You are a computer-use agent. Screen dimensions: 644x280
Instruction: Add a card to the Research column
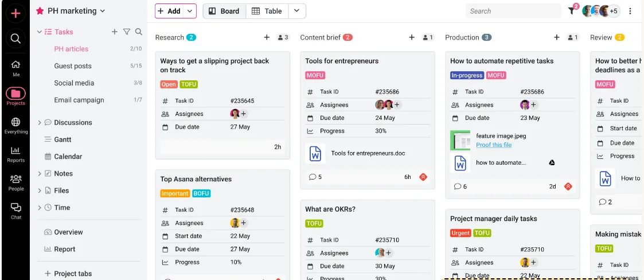pyautogui.click(x=267, y=37)
